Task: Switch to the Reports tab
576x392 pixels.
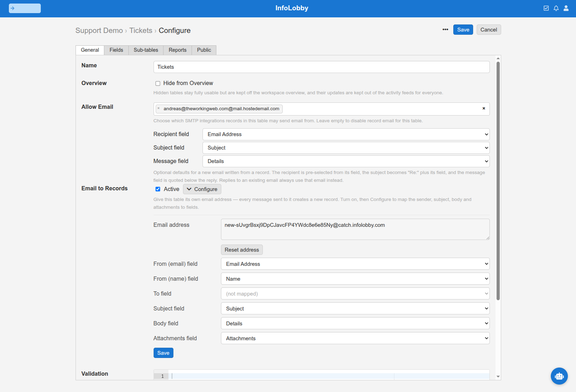Action: coord(178,50)
